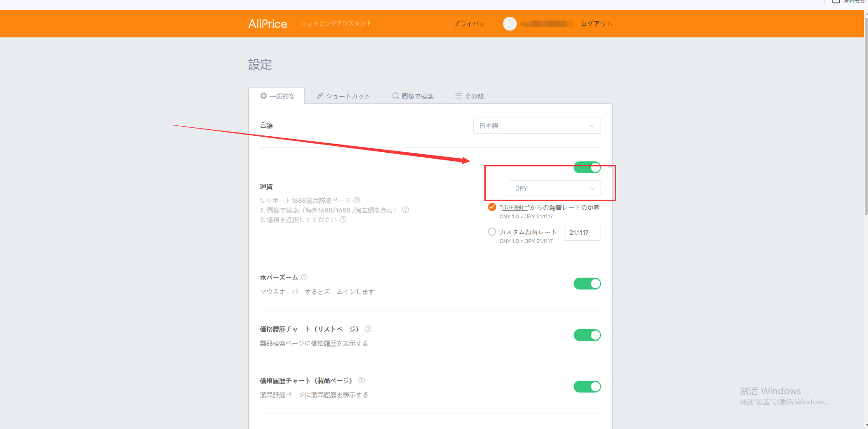Screen dimensions: 868x429
Task: Open the 一般的な general settings tab
Action: [x=277, y=96]
